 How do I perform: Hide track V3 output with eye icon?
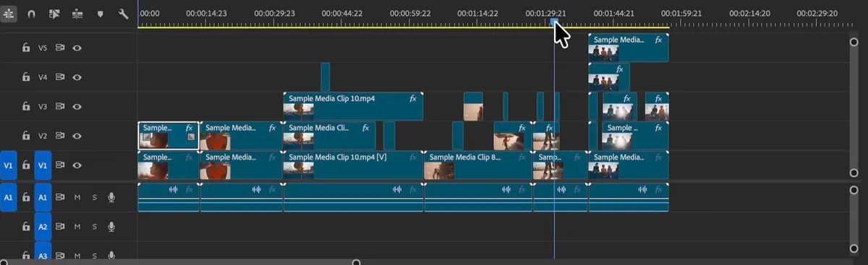[77, 107]
